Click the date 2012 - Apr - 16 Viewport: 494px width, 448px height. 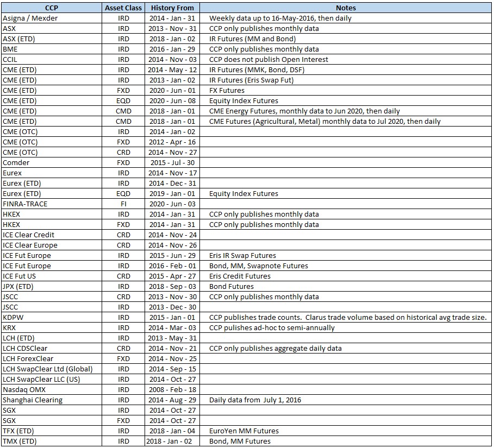point(172,142)
